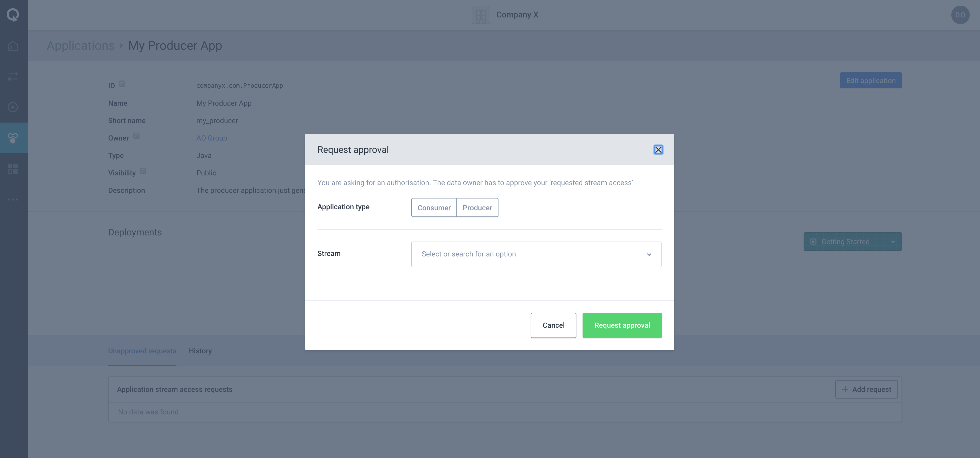Expand the Getting Started chevron menu

pyautogui.click(x=893, y=241)
